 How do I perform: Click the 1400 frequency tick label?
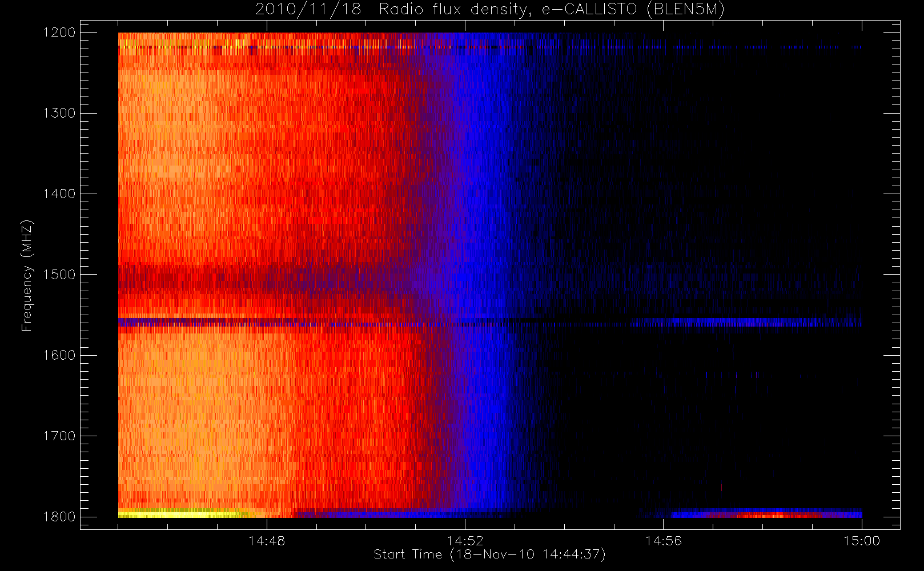[x=59, y=194]
